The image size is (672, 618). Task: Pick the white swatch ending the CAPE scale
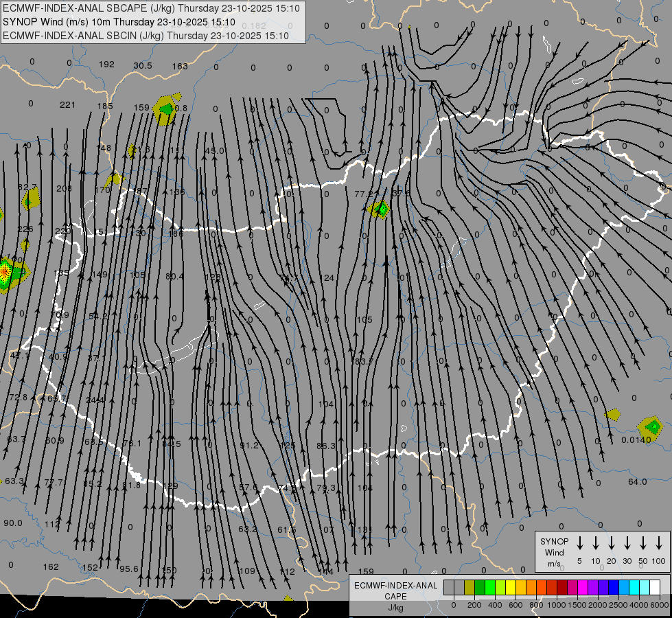click(654, 588)
